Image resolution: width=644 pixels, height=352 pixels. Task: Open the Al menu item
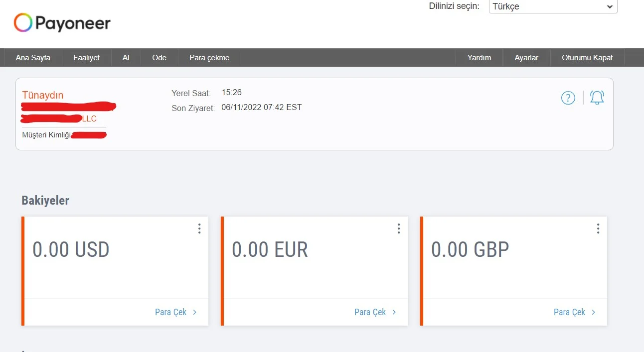tap(126, 58)
